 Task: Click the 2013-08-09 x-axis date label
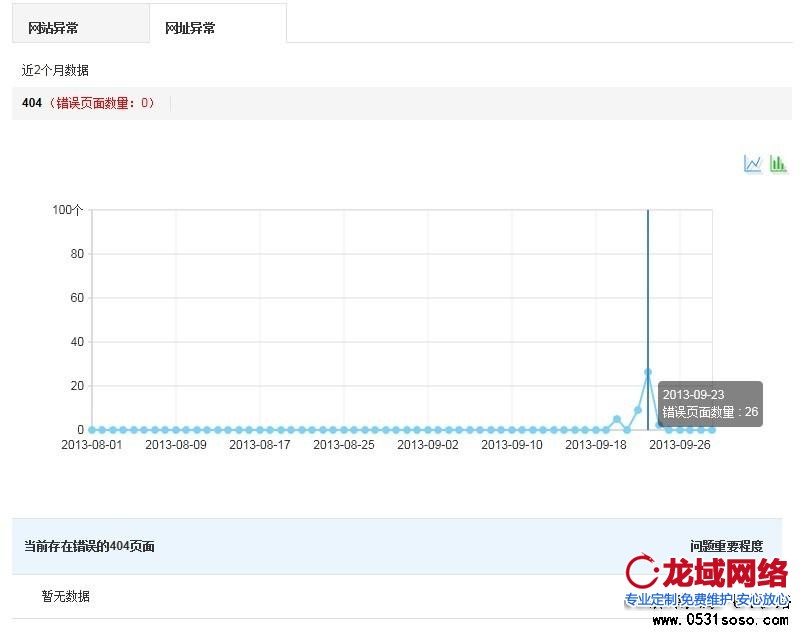point(176,445)
